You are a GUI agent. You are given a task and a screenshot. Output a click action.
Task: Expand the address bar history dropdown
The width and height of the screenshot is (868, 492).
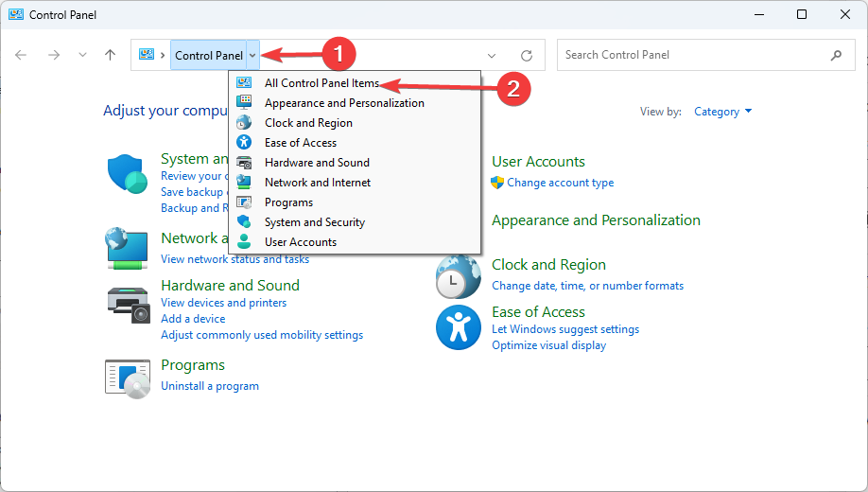pos(491,56)
